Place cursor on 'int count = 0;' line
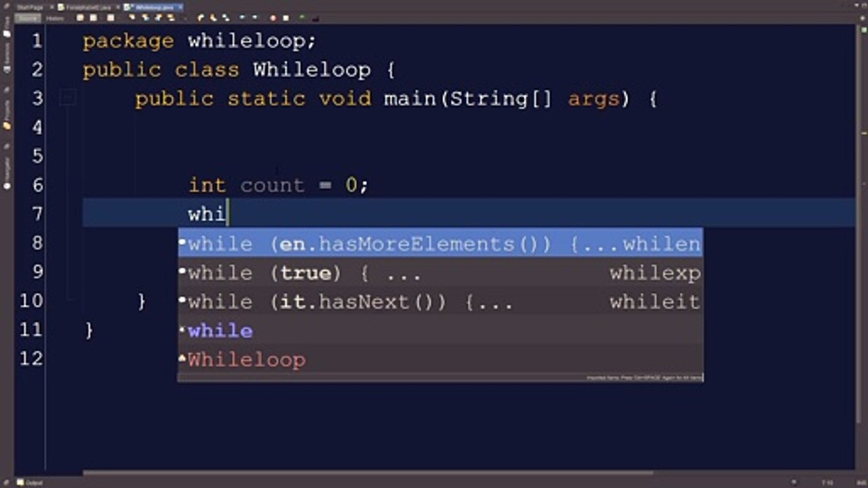 tap(278, 185)
